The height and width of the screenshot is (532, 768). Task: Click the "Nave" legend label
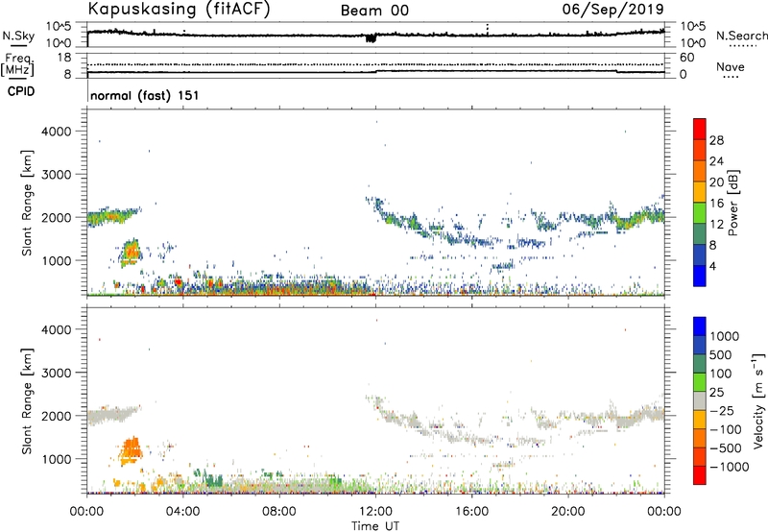(x=731, y=66)
